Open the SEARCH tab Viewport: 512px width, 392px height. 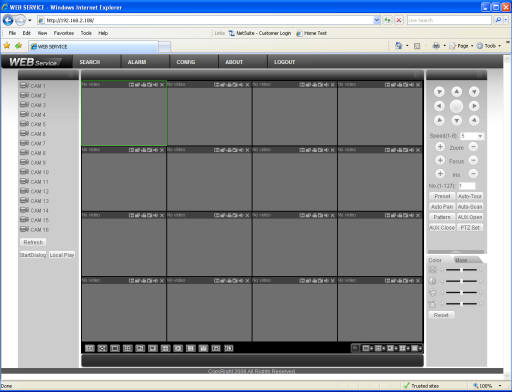(x=90, y=62)
